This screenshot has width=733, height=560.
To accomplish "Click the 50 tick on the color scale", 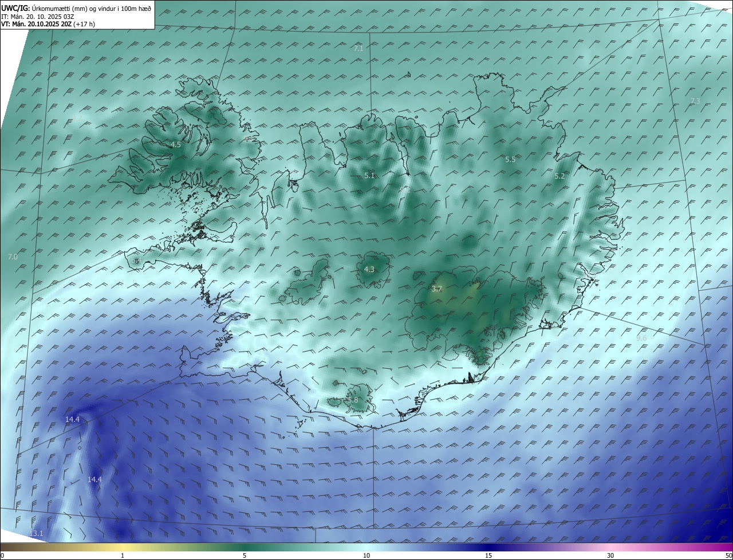I will (728, 555).
